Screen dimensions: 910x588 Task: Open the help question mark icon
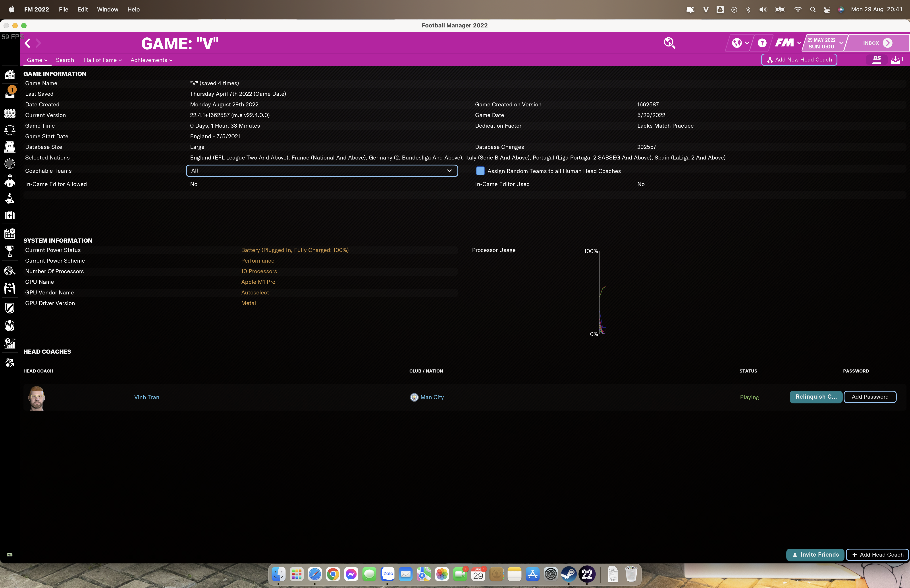tap(762, 43)
